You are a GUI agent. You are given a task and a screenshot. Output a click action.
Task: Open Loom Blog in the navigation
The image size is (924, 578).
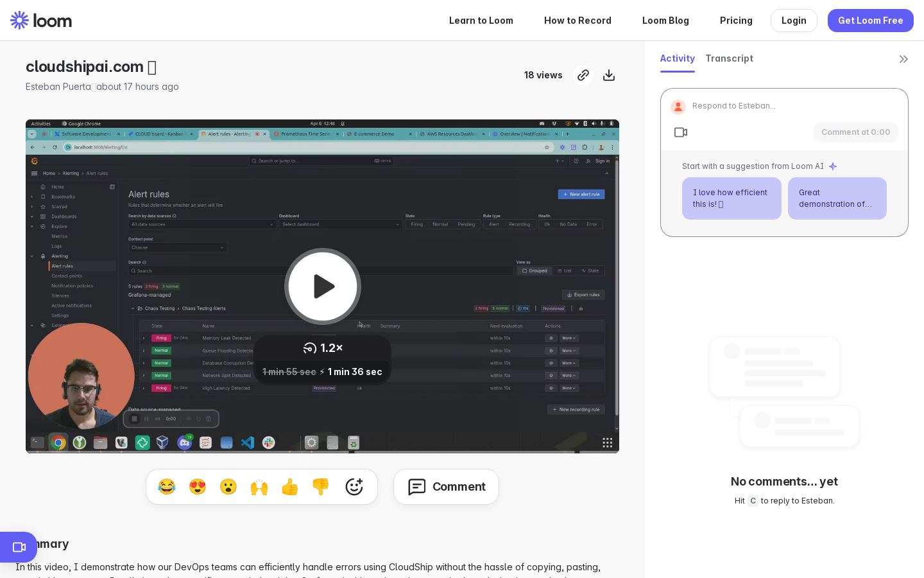click(665, 21)
